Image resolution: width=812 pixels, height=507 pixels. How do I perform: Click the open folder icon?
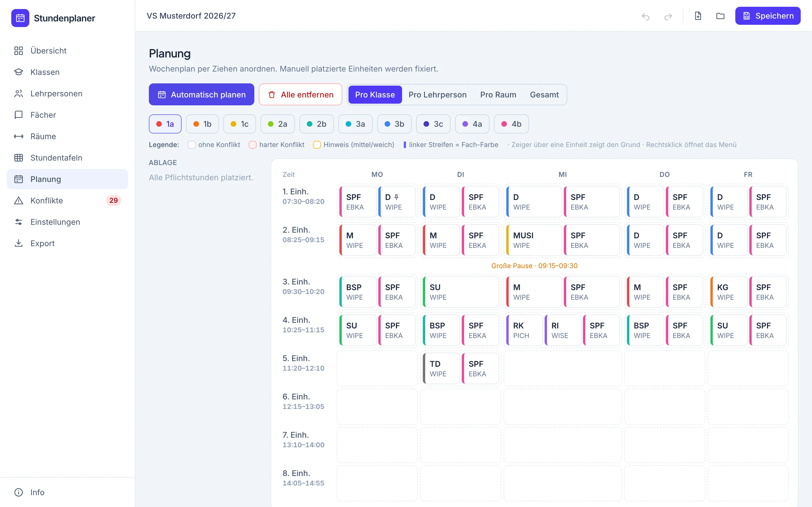click(x=720, y=16)
